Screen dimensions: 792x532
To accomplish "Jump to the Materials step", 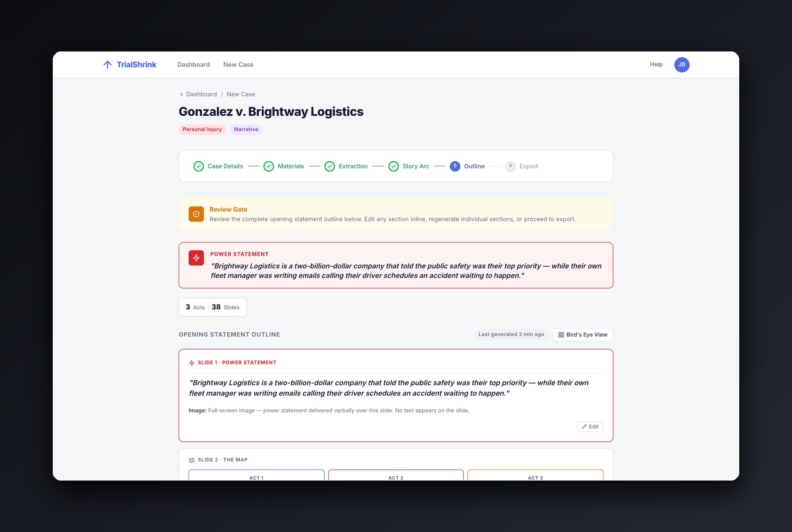I will [x=291, y=166].
